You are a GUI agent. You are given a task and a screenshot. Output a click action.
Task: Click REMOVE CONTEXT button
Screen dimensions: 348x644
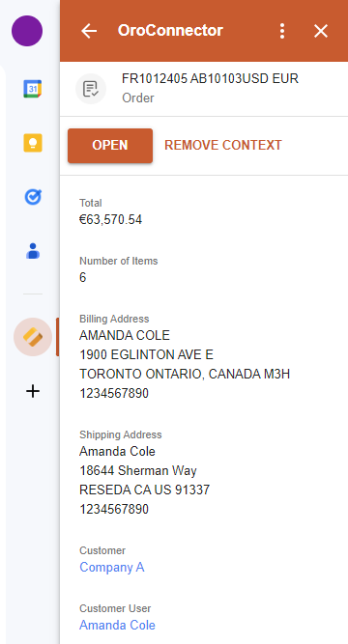(x=223, y=146)
